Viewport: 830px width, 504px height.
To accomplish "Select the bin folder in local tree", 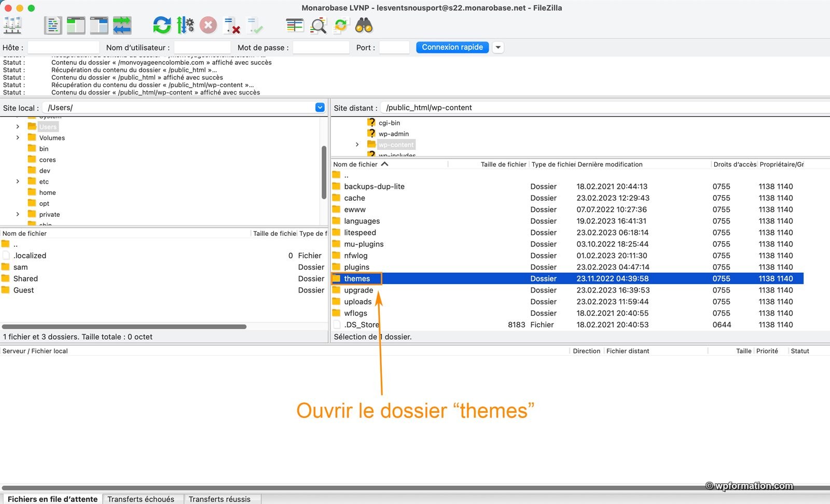I will click(44, 149).
